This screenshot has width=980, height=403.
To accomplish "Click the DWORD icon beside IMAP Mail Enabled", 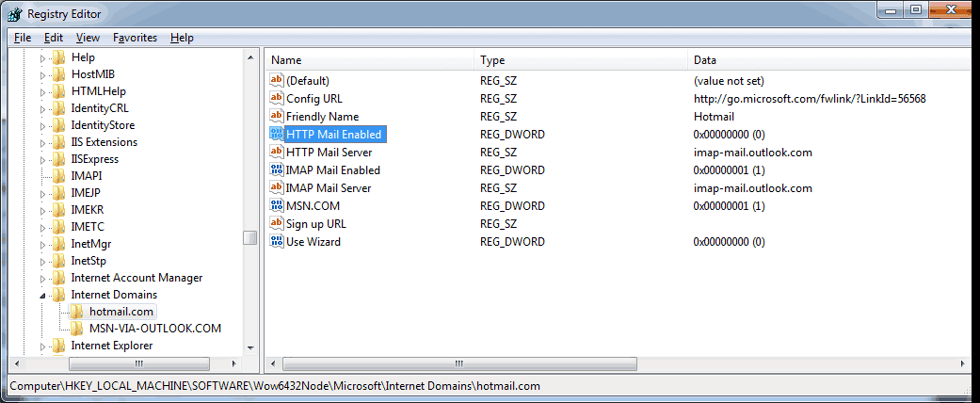I will (x=276, y=169).
